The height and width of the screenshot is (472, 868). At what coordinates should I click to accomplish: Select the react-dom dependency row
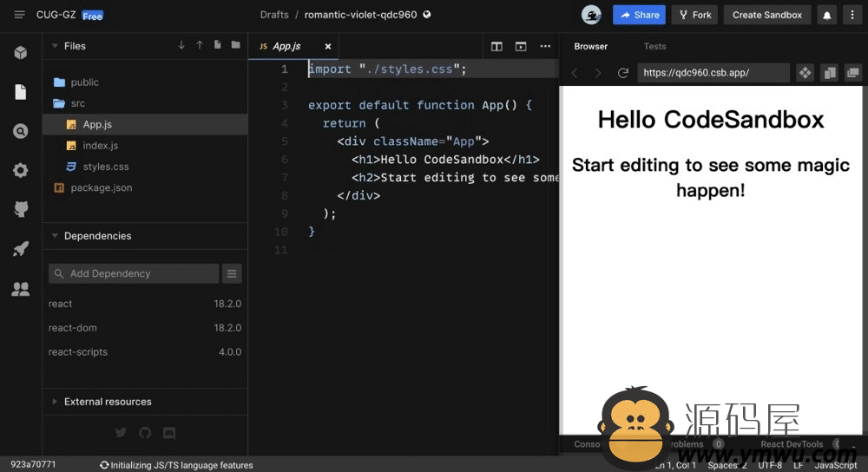point(145,328)
